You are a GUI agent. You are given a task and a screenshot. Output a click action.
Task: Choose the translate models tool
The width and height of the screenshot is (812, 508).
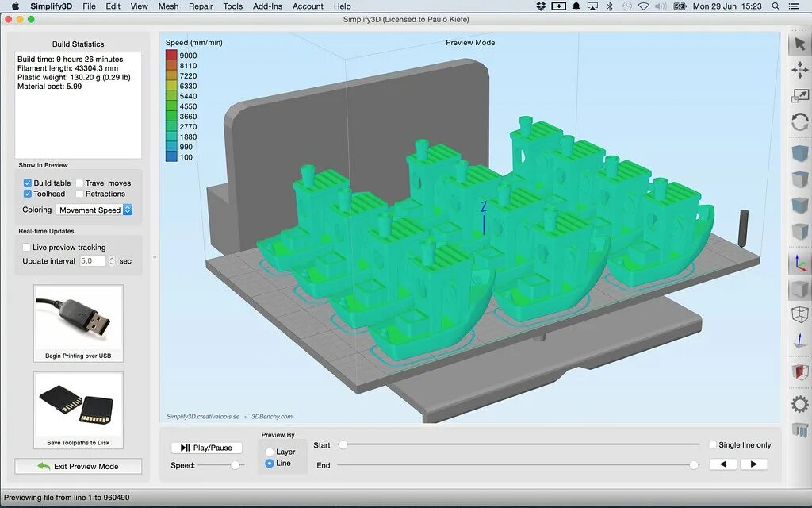(799, 70)
